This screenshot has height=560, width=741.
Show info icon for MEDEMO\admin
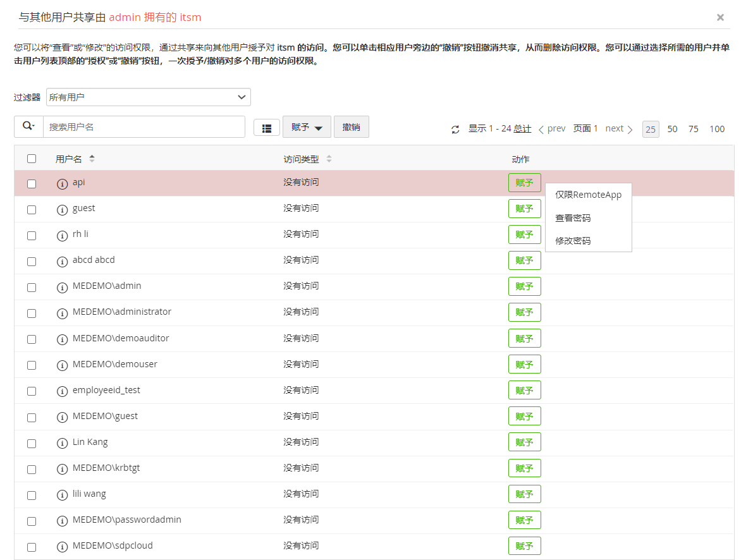[62, 288]
